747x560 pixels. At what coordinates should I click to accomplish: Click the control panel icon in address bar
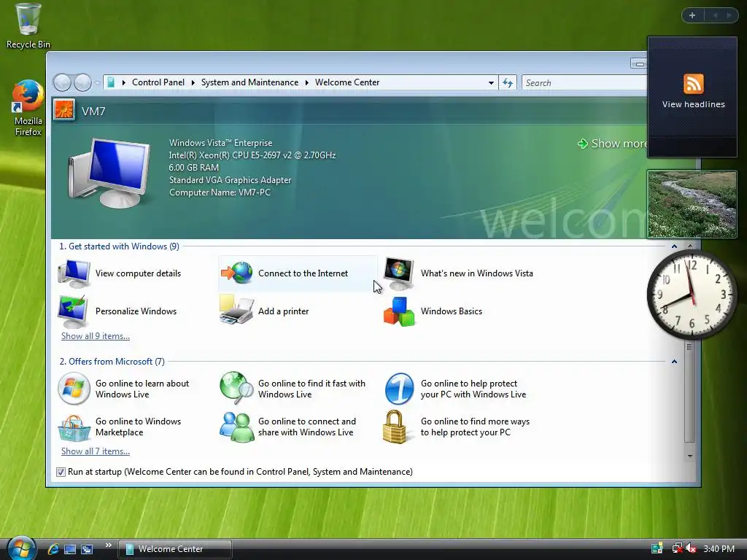tap(111, 82)
